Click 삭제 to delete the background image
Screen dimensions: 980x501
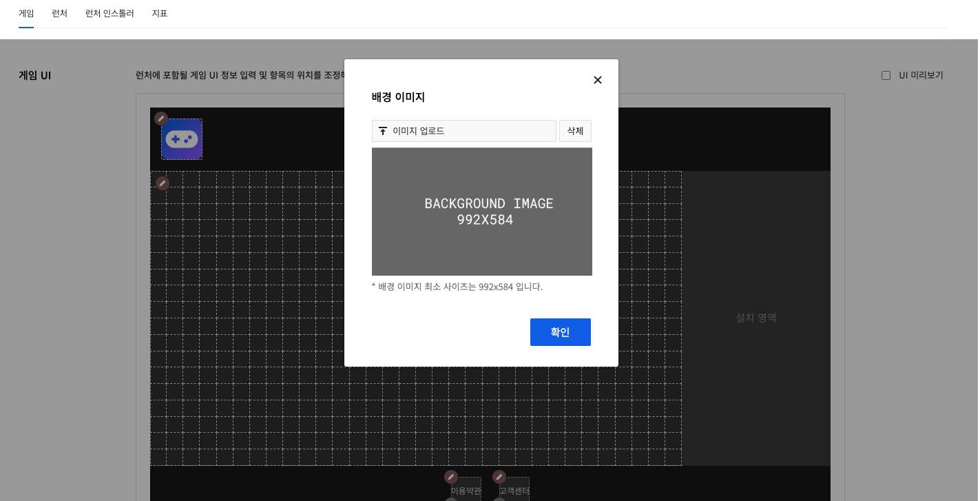pyautogui.click(x=574, y=130)
